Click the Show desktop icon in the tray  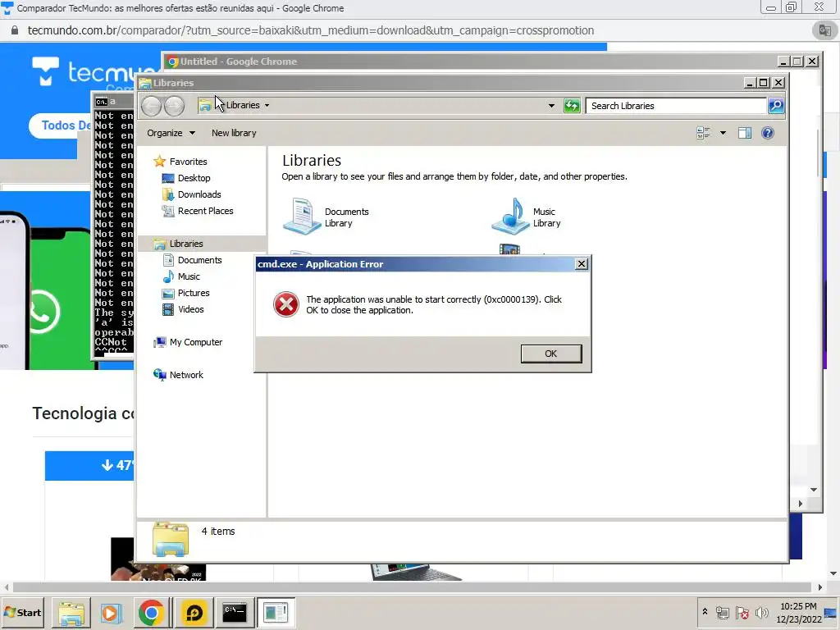point(831,613)
